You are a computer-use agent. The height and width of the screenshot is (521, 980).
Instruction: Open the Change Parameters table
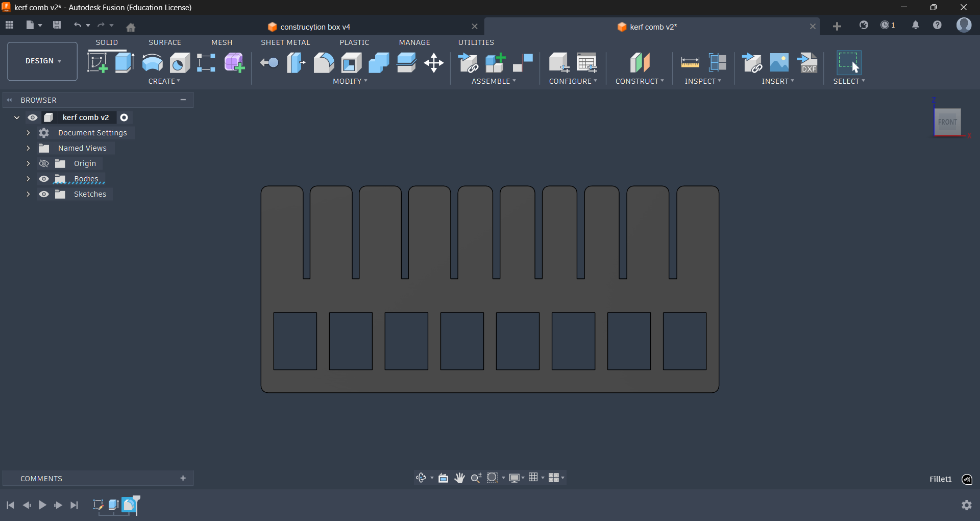pos(587,63)
